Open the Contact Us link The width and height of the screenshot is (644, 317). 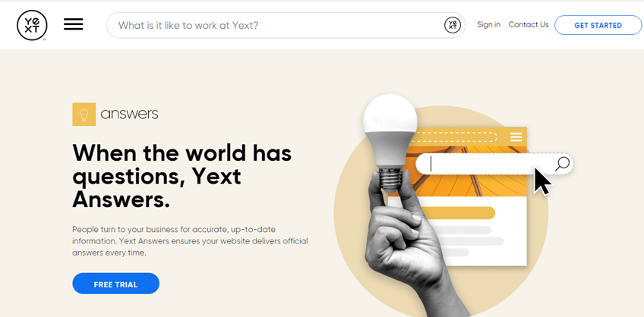(528, 24)
